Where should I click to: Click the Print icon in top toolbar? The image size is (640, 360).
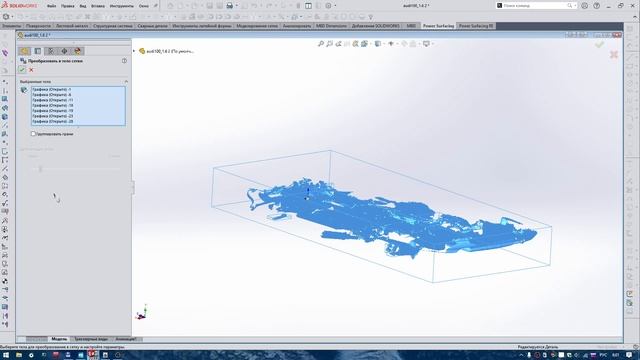(x=230, y=6)
